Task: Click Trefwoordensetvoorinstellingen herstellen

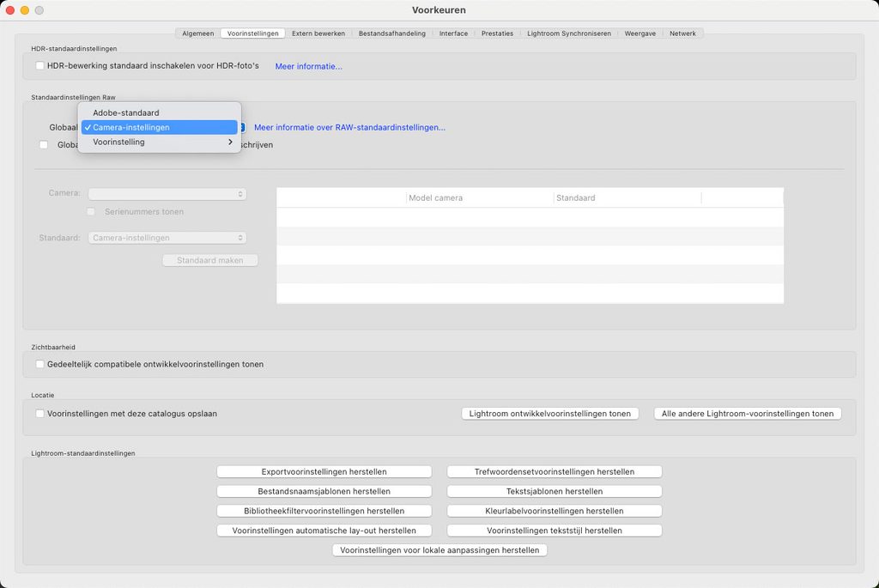Action: [x=555, y=471]
